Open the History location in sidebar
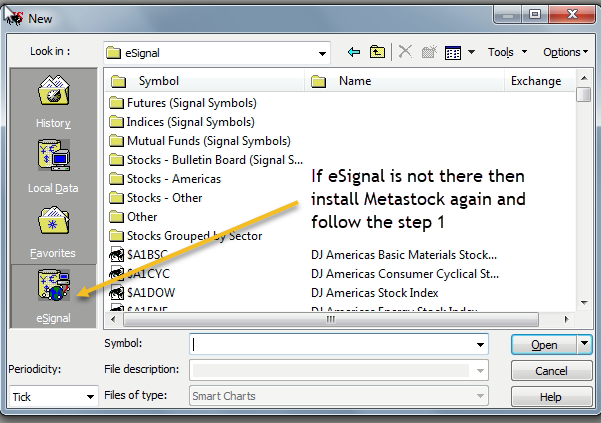The height and width of the screenshot is (423, 601). point(53,101)
